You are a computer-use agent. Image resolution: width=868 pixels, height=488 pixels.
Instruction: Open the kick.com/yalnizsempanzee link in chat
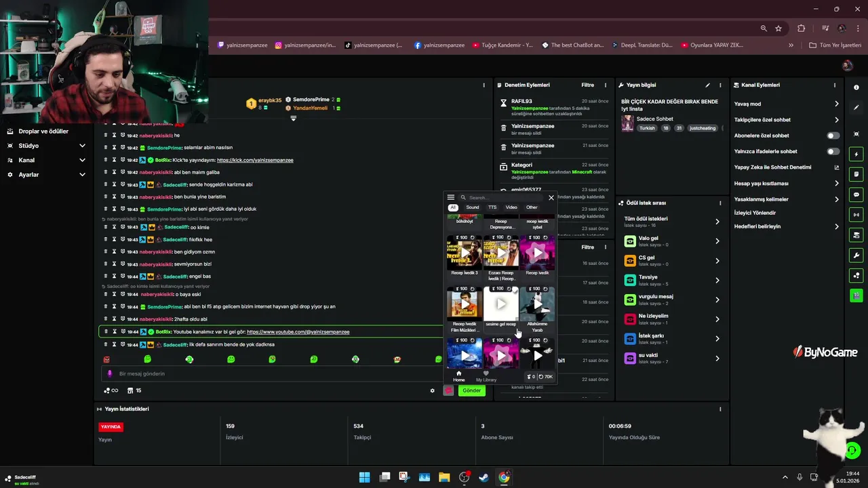(x=255, y=160)
